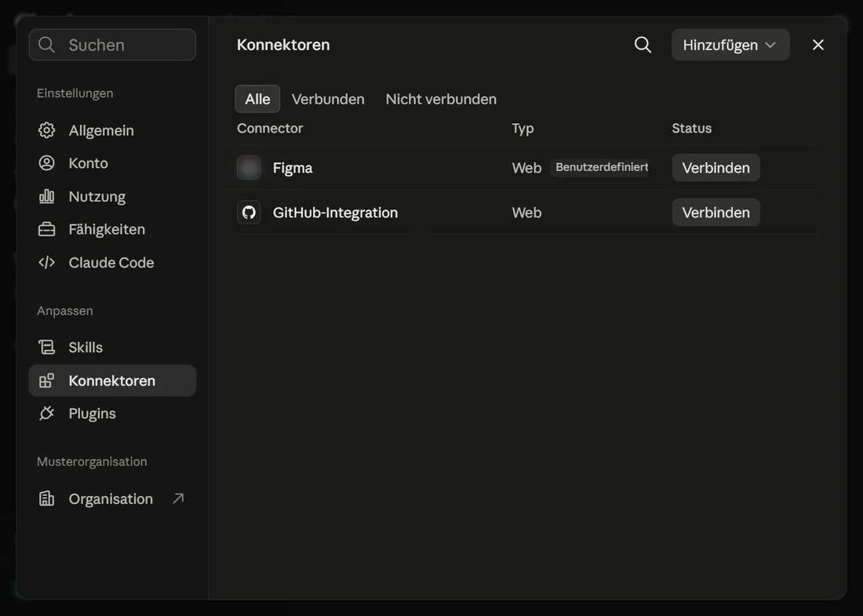
Task: Connect the GitHub-Integration connector
Action: click(716, 213)
